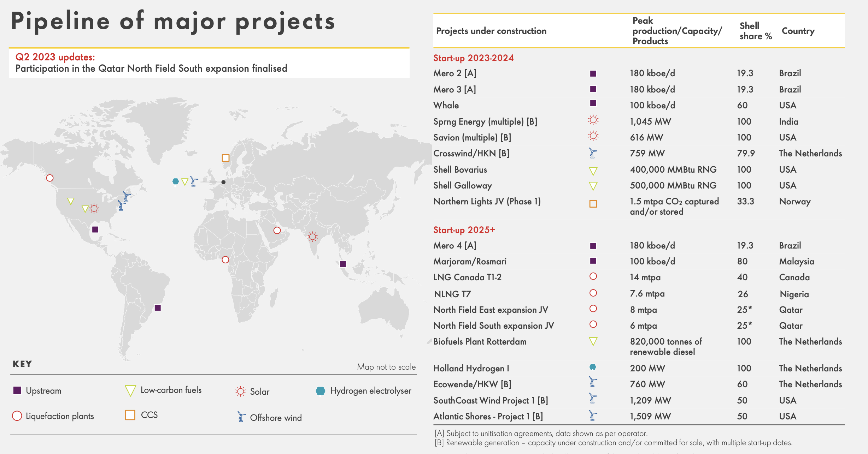Click the '[B] Renewable generation' footnote
This screenshot has width=868, height=454.
(x=614, y=443)
